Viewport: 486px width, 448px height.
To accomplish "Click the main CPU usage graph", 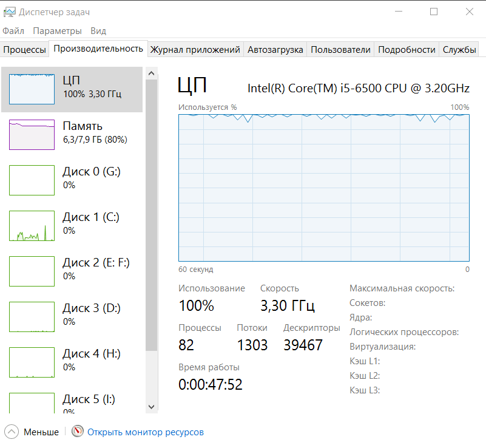I will (324, 188).
